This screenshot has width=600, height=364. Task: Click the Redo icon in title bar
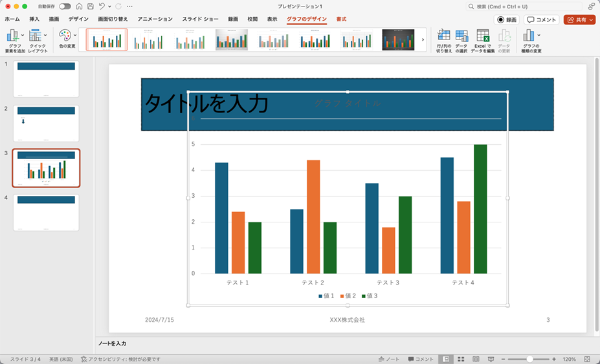118,6
